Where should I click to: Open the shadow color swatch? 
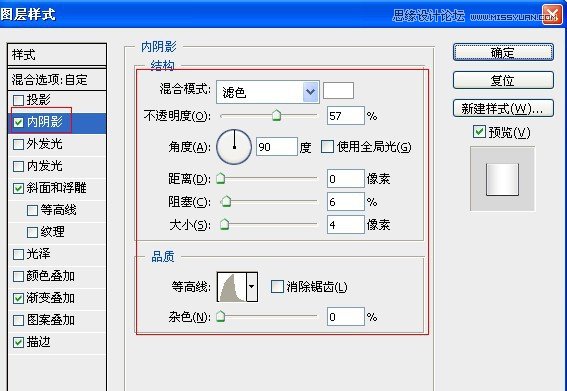(x=338, y=90)
